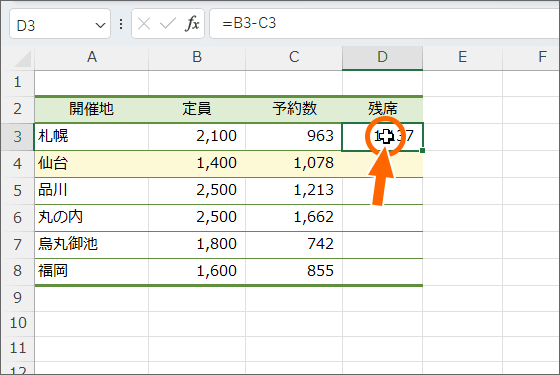
Task: Click cell with value 1,213
Action: 294,191
